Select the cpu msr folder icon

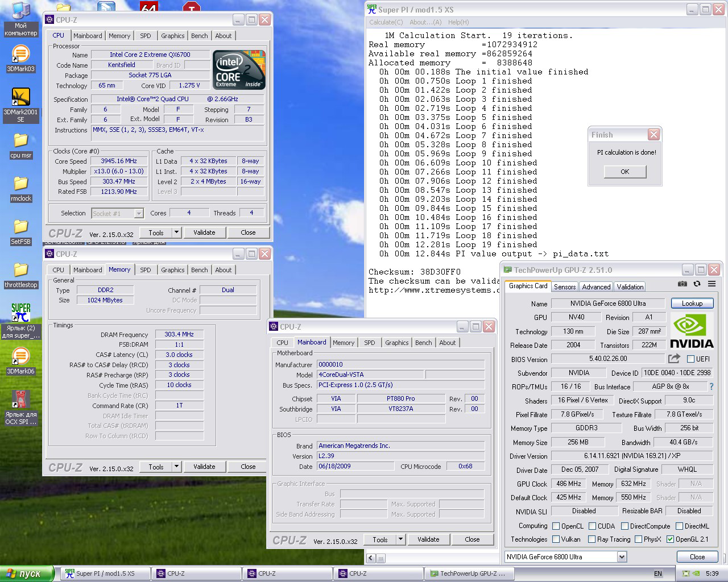(20, 145)
